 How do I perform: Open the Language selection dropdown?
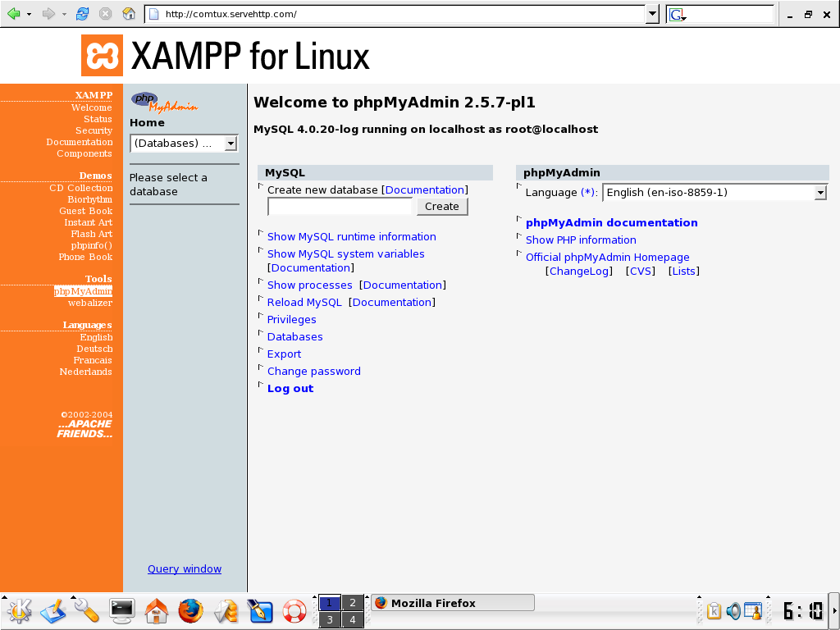click(x=714, y=192)
